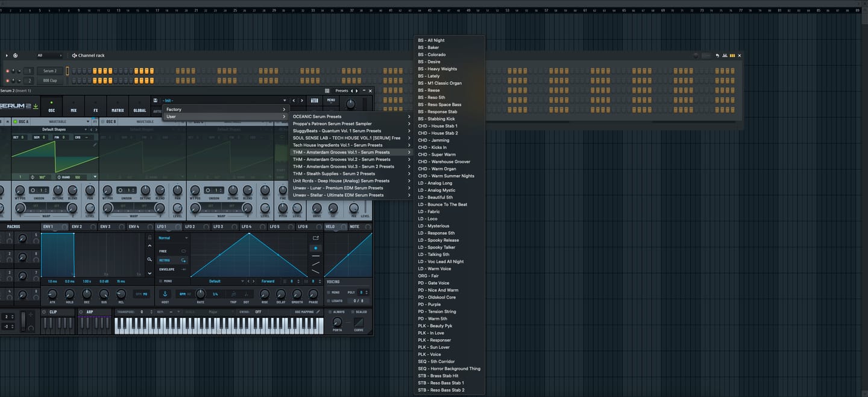868x397 pixels.
Task: Click the Channel rack loop mode icon
Action: (x=15, y=56)
